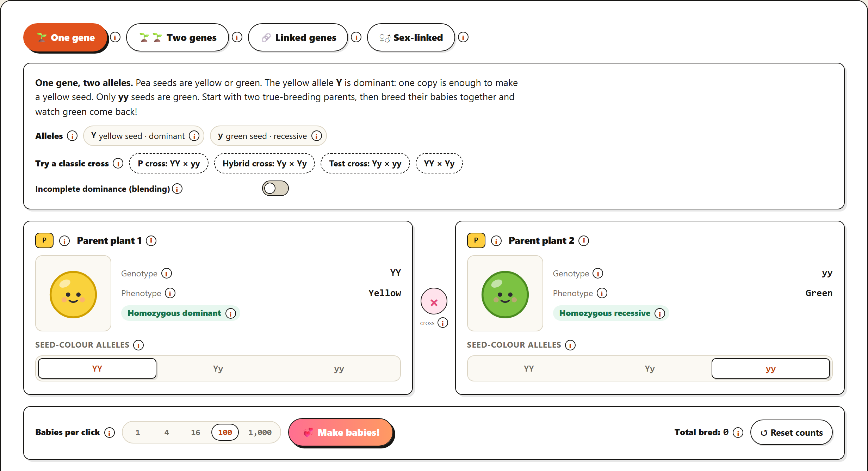868x471 pixels.
Task: Open info icon next to One gene tab
Action: [x=115, y=37]
